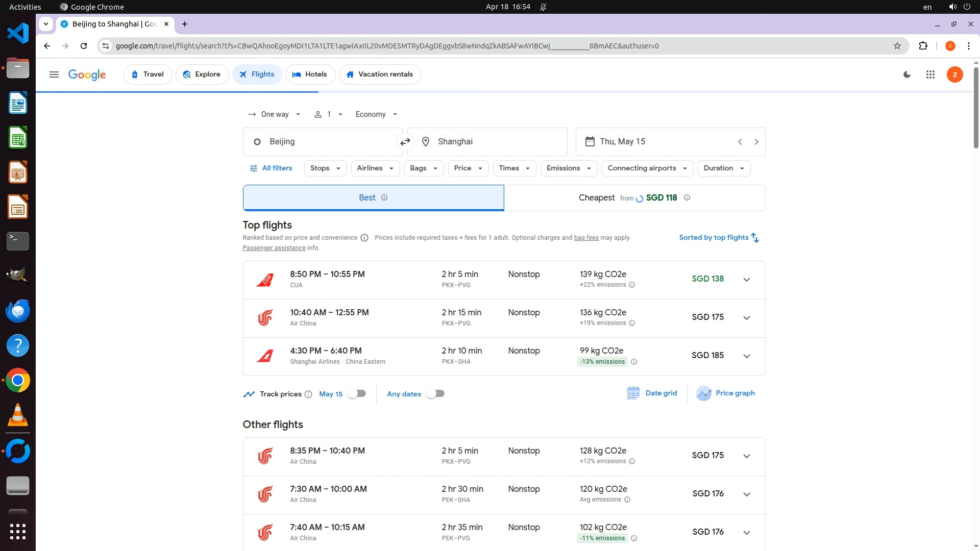Viewport: 980px width, 551px height.
Task: Click Sorted by top flights button
Action: (x=719, y=238)
